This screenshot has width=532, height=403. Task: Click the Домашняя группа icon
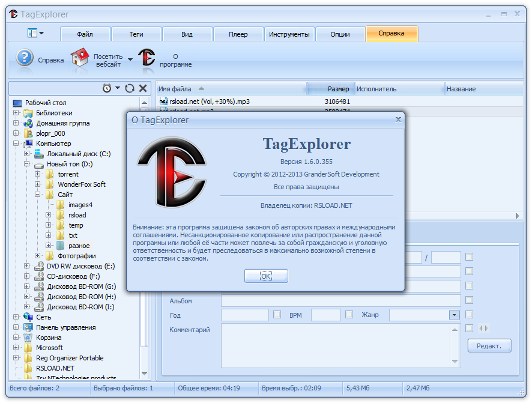coord(28,123)
